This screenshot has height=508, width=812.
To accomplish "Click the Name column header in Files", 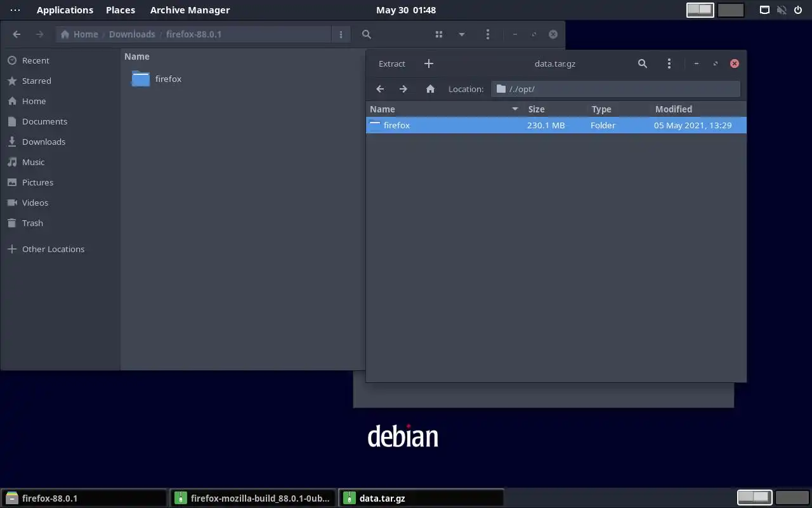I will click(137, 57).
